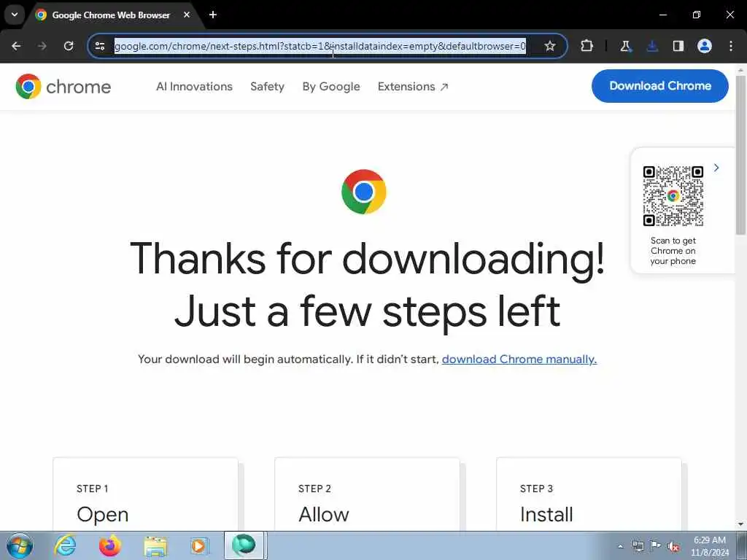Click the Download Chrome button
Image resolution: width=747 pixels, height=560 pixels.
coord(659,86)
